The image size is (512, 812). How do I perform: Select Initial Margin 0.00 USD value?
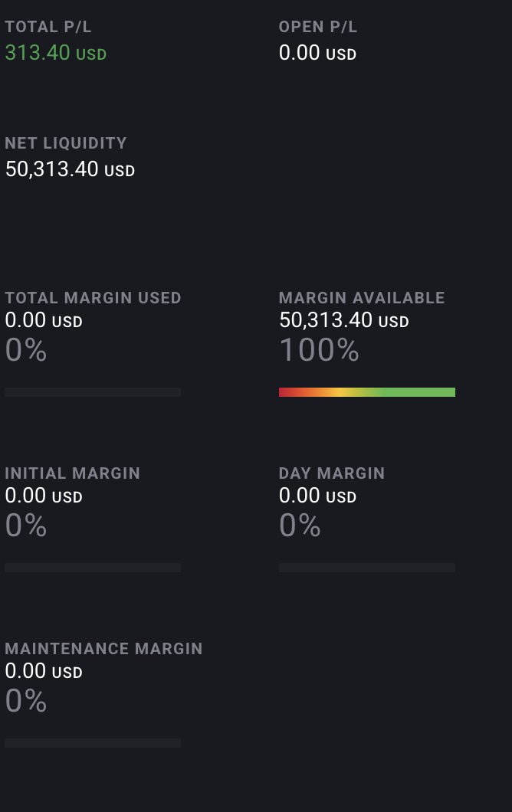44,496
